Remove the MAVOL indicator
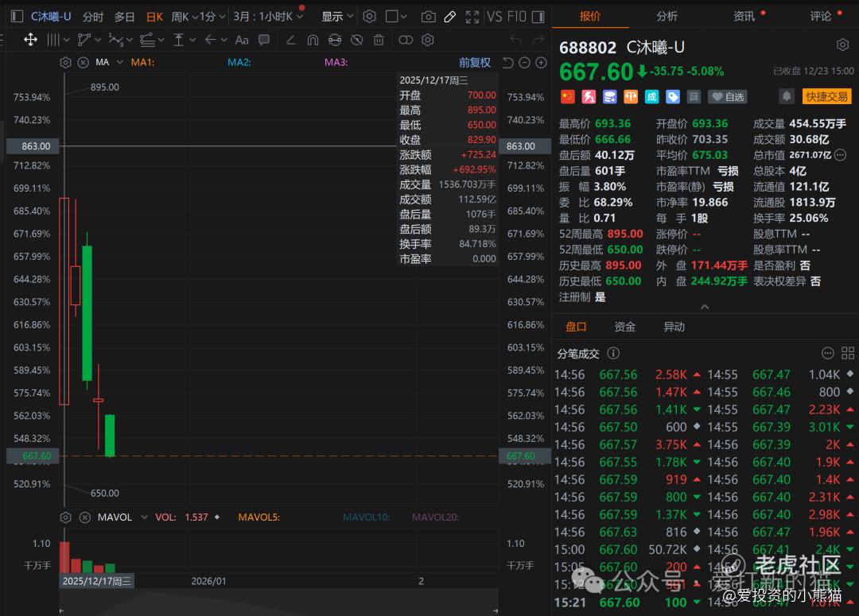859x616 pixels. click(x=84, y=517)
